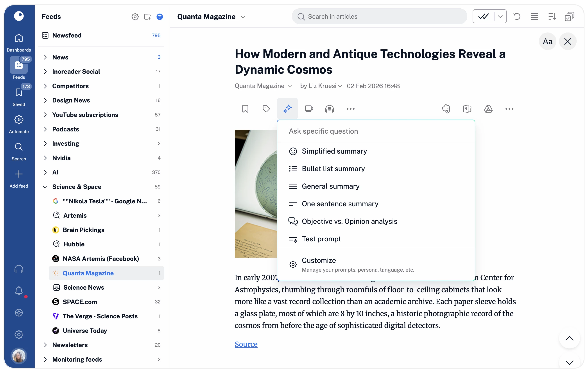Mark all as read with double-check button
This screenshot has width=588, height=373.
point(484,16)
